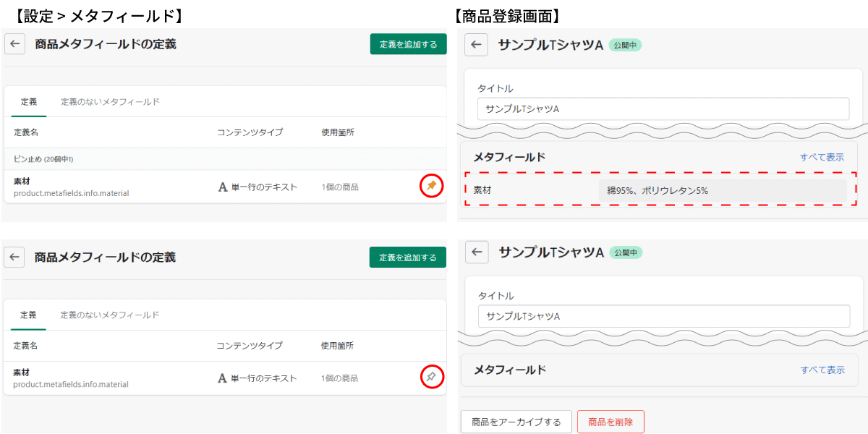The image size is (868, 434).
Task: Click back arrow in upper metafield definitions panel
Action: (x=14, y=44)
